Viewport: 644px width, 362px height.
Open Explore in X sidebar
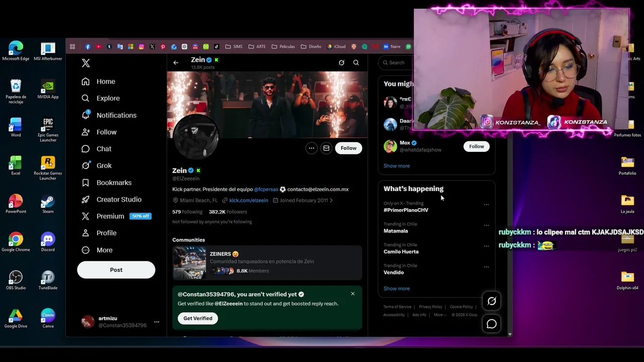(x=101, y=98)
